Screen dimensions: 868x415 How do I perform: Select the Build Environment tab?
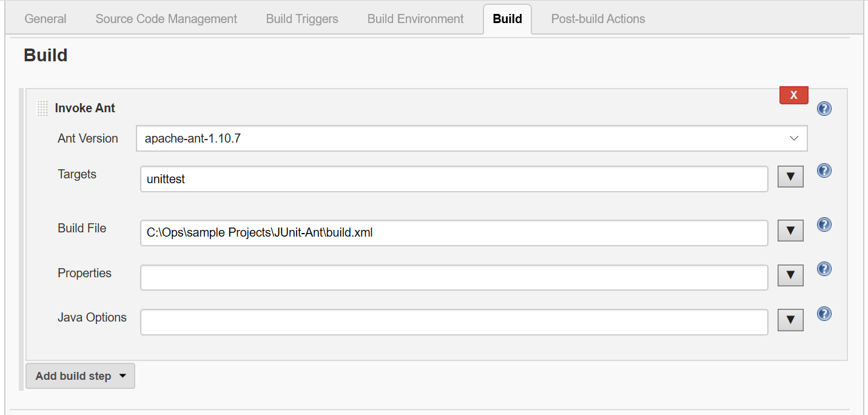(x=415, y=19)
